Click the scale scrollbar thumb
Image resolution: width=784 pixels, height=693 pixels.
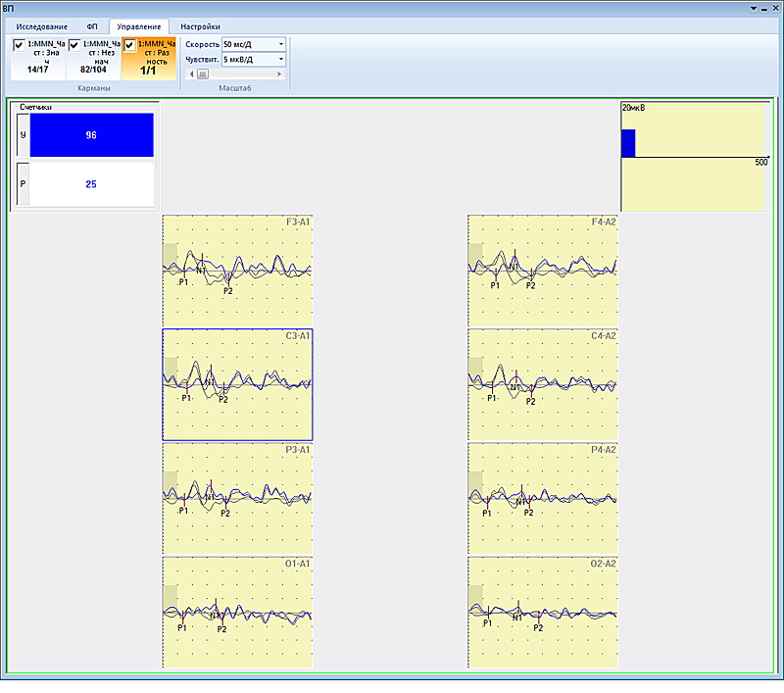pos(203,74)
